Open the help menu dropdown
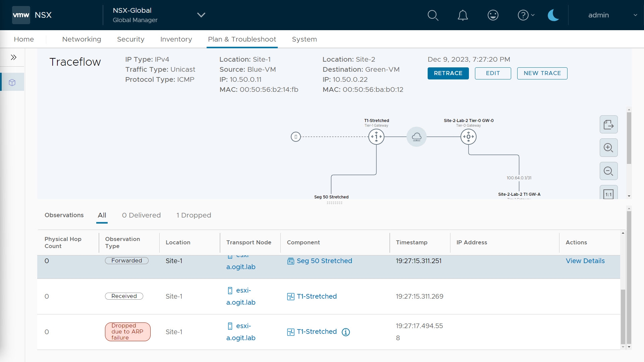This screenshot has height=362, width=644. click(x=526, y=15)
